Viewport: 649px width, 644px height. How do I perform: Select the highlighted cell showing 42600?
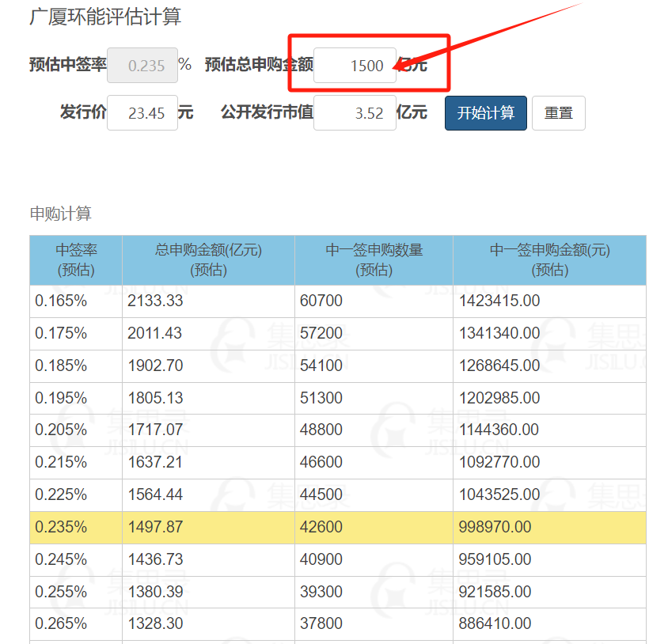pos(374,528)
